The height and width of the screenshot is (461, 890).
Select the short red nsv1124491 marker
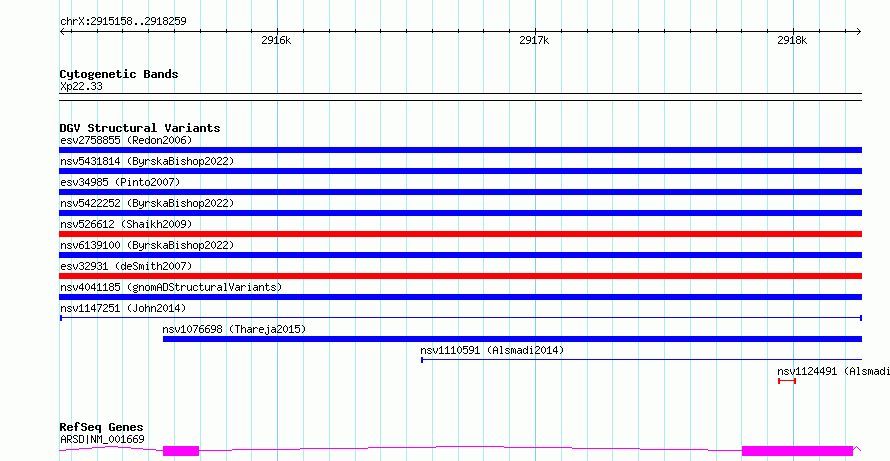787,381
